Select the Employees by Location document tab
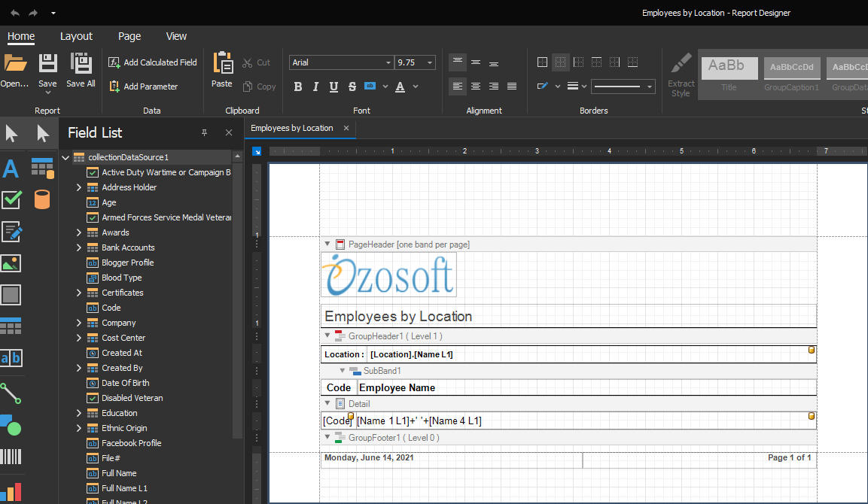The height and width of the screenshot is (504, 868). [x=292, y=128]
